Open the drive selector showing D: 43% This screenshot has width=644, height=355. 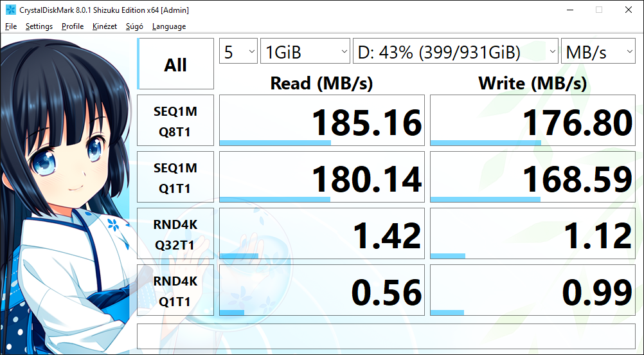pyautogui.click(x=456, y=51)
